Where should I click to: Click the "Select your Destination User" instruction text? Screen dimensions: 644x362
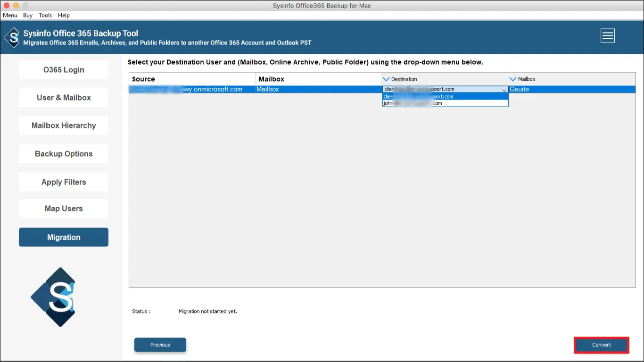pyautogui.click(x=305, y=62)
